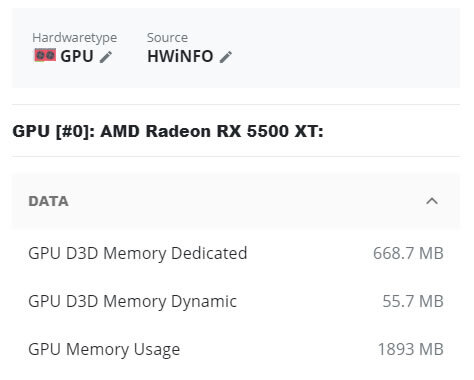474x380 pixels.
Task: Click the 1893 MB value
Action: 410,349
